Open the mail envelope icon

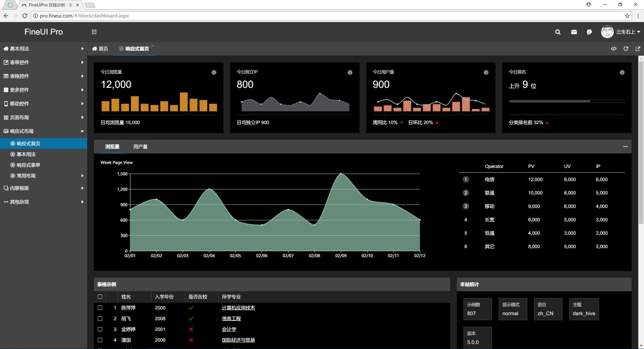tap(574, 32)
